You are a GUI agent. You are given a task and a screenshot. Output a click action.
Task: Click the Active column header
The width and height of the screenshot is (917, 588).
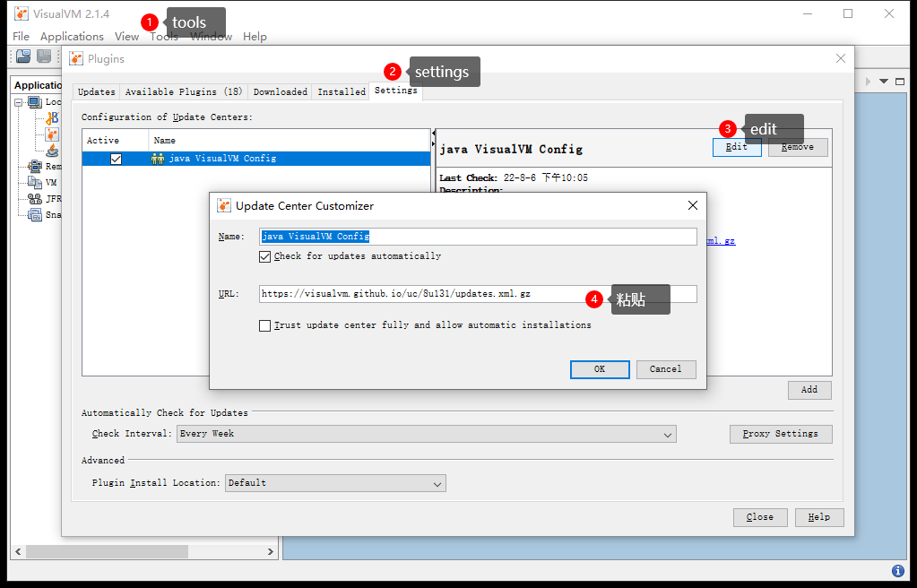coord(116,141)
